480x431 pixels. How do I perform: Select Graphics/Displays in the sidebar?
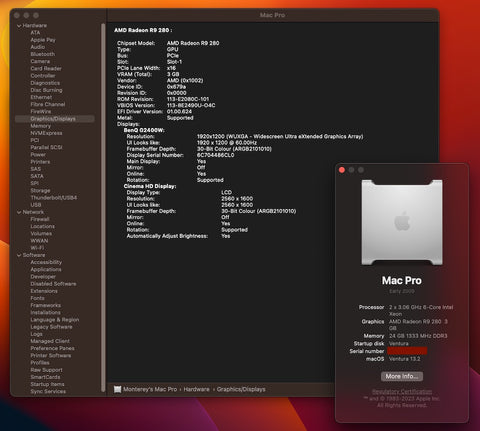coord(55,119)
